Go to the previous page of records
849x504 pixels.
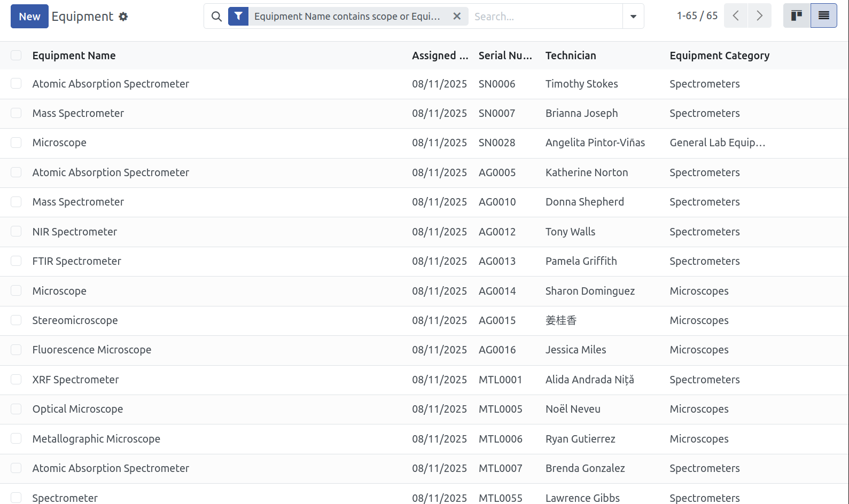[736, 16]
